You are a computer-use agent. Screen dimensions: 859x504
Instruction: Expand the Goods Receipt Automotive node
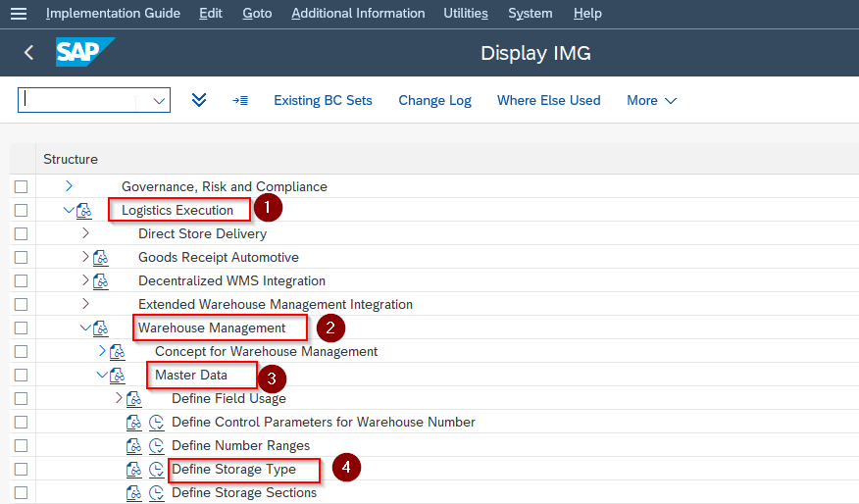click(x=85, y=256)
